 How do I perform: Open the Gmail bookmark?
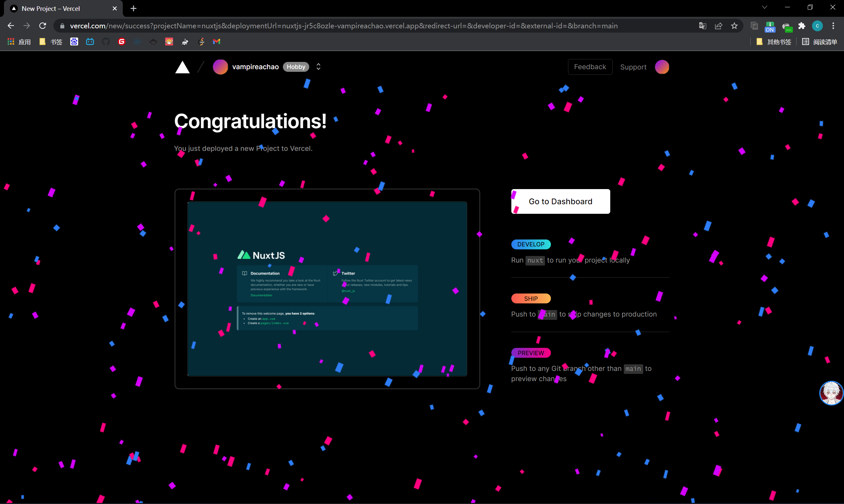(217, 42)
